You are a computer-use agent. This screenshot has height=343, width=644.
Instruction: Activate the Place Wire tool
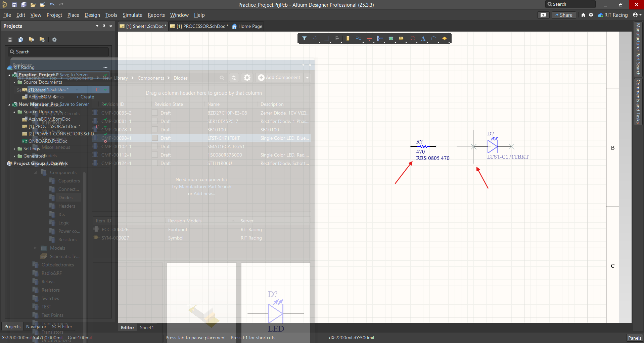point(358,38)
